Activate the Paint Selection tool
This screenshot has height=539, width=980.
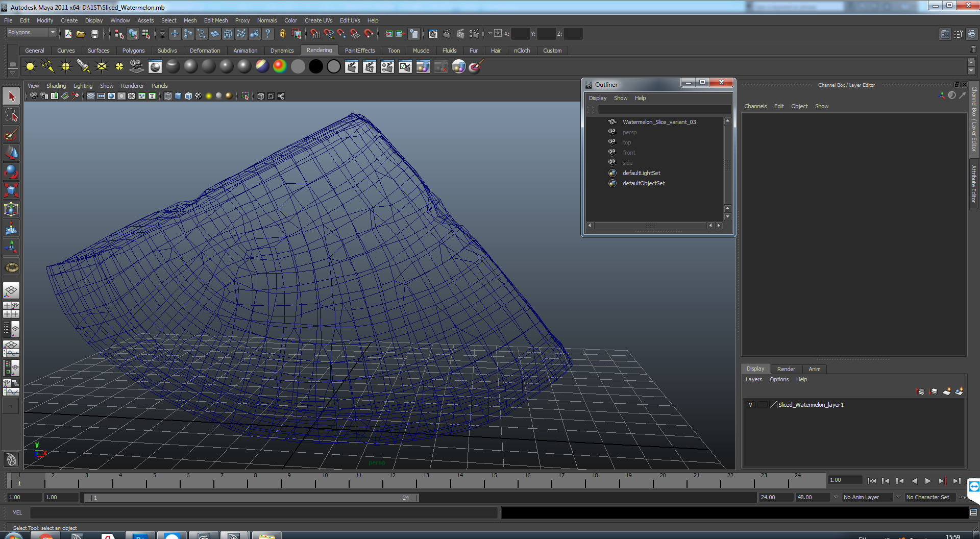(11, 135)
